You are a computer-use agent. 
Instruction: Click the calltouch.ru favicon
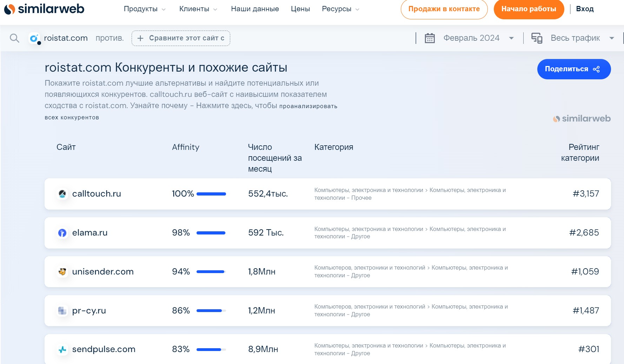(x=62, y=194)
